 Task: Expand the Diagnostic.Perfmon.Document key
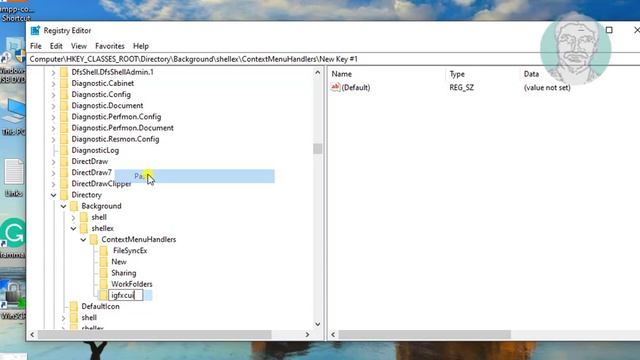[x=53, y=128]
